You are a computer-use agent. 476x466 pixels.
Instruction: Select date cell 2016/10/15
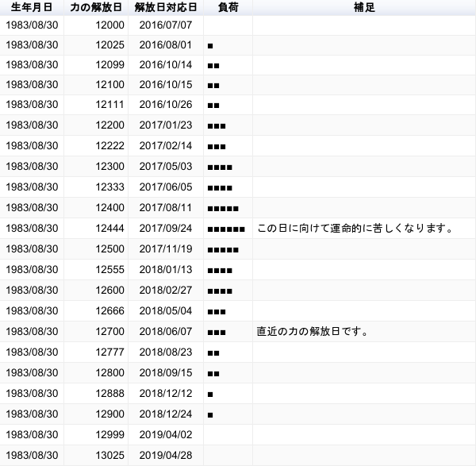pos(166,84)
